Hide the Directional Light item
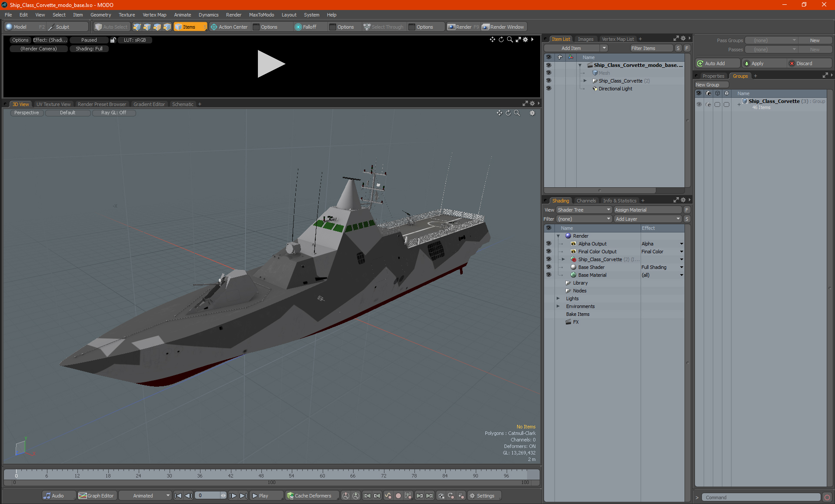Screen dimensions: 835x504 pyautogui.click(x=548, y=89)
